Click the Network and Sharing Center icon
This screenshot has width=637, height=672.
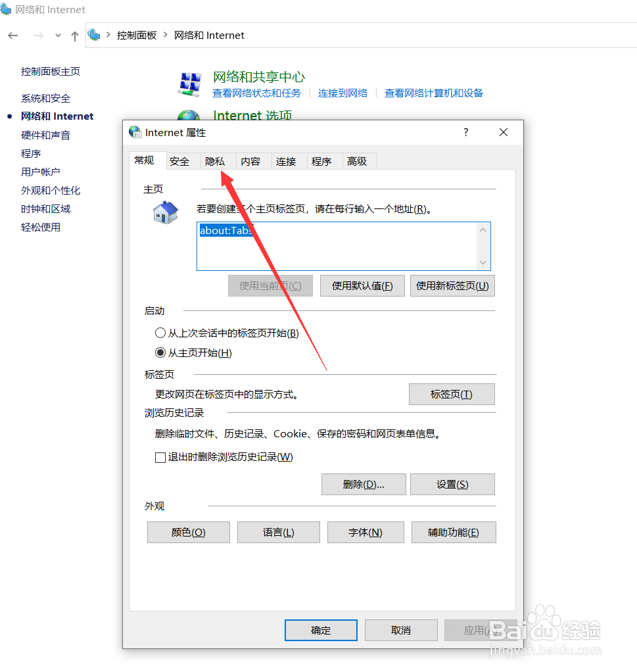point(191,83)
